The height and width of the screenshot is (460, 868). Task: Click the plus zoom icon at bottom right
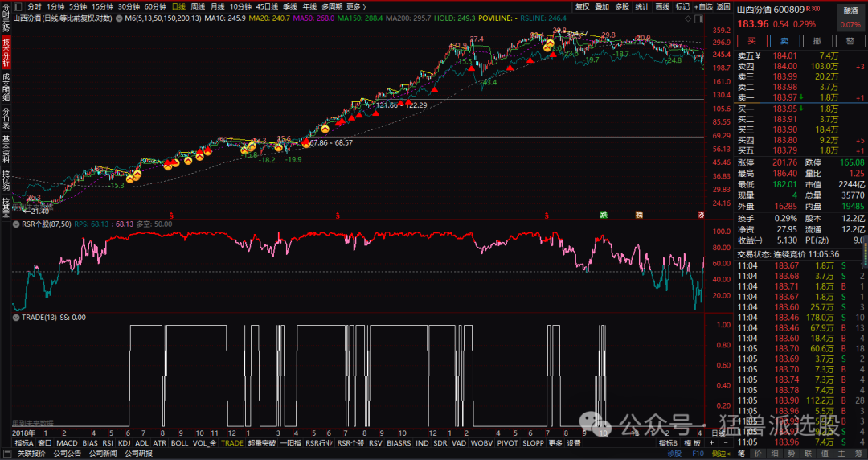point(711,443)
